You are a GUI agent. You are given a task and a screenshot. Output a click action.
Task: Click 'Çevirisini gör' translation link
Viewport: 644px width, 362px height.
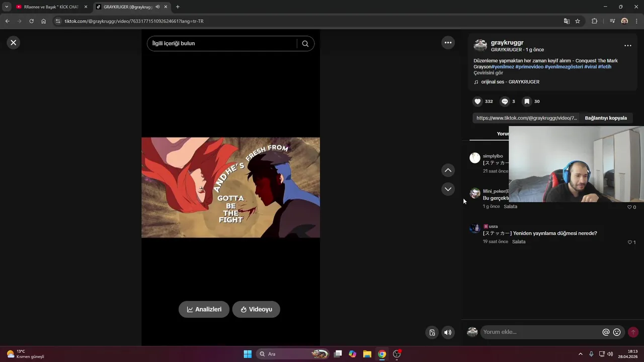pyautogui.click(x=488, y=73)
